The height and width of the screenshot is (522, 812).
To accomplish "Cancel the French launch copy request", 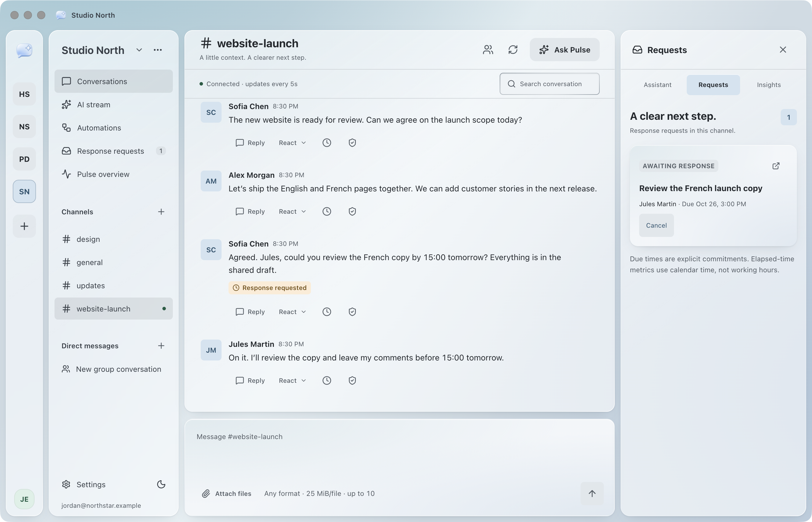I will 656,225.
